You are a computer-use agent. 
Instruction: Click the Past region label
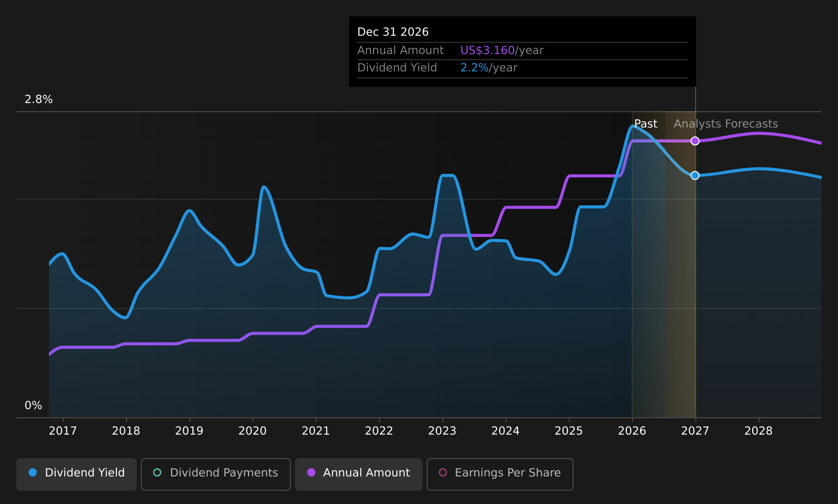coord(646,124)
